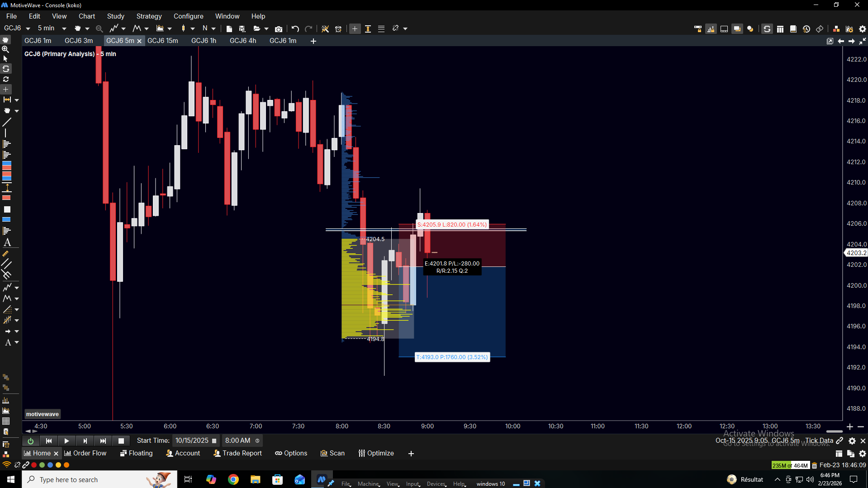Expand the line study dropdown arrow
The width and height of the screenshot is (868, 488).
123,28
